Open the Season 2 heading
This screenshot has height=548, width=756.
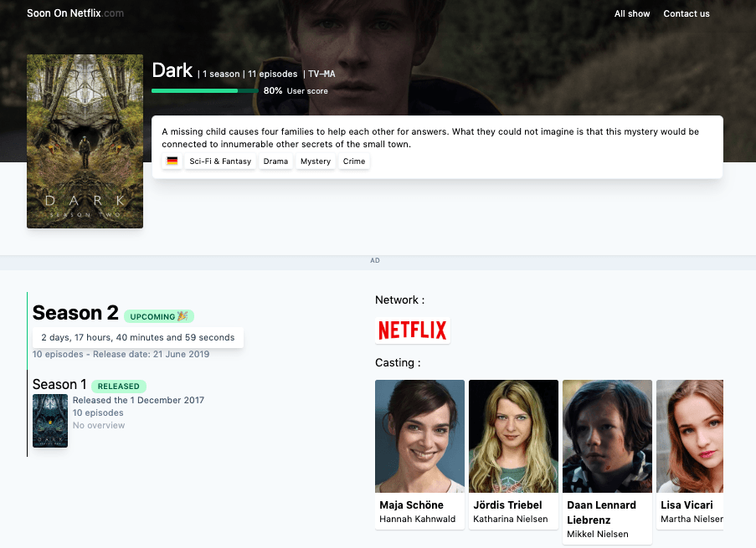coord(75,313)
